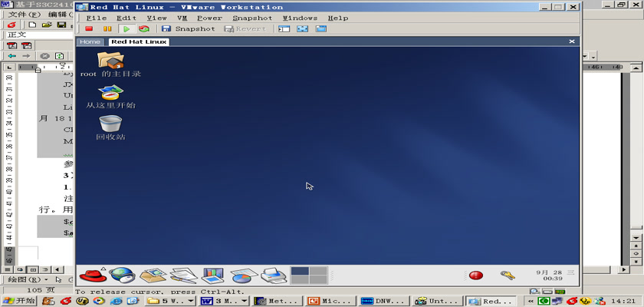Launch the spreadsheet chart panel icon
This screenshot has height=307, width=644.
point(243,275)
